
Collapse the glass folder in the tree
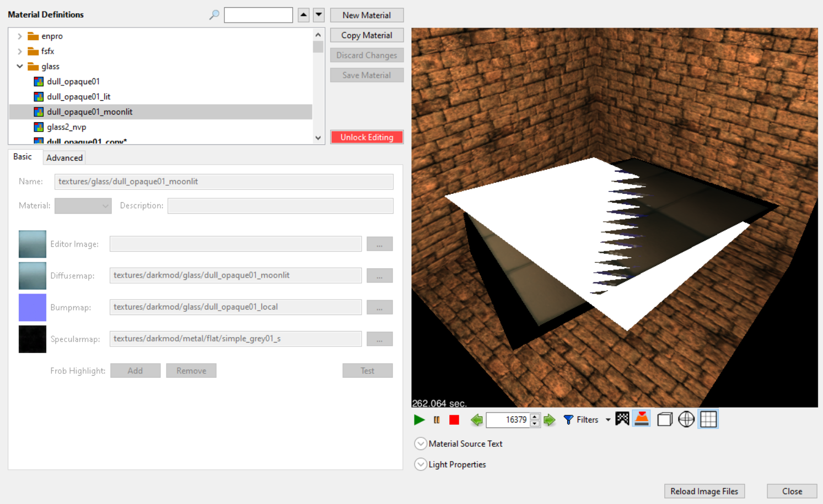pos(20,66)
